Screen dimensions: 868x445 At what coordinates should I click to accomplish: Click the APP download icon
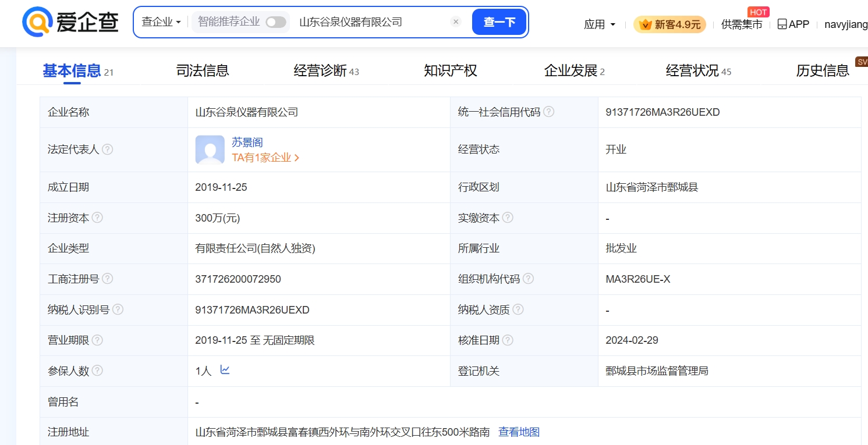coord(782,24)
